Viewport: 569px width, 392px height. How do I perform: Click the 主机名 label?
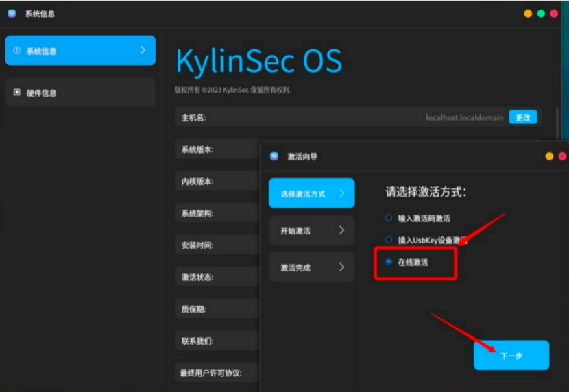coord(194,117)
